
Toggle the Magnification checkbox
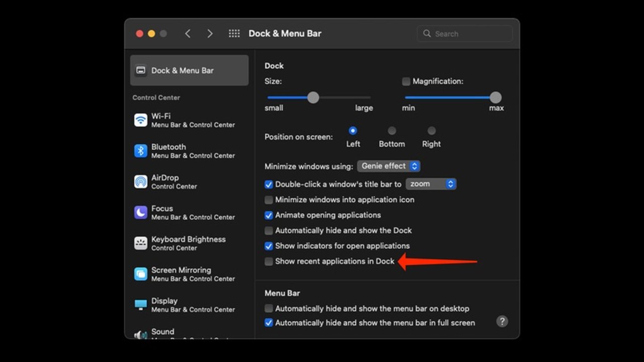[x=406, y=81]
